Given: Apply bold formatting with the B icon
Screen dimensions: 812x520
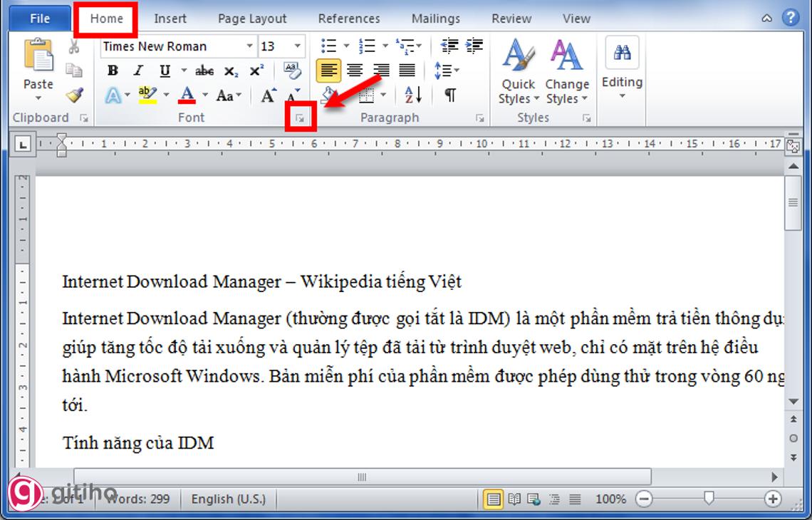Looking at the screenshot, I should point(112,70).
